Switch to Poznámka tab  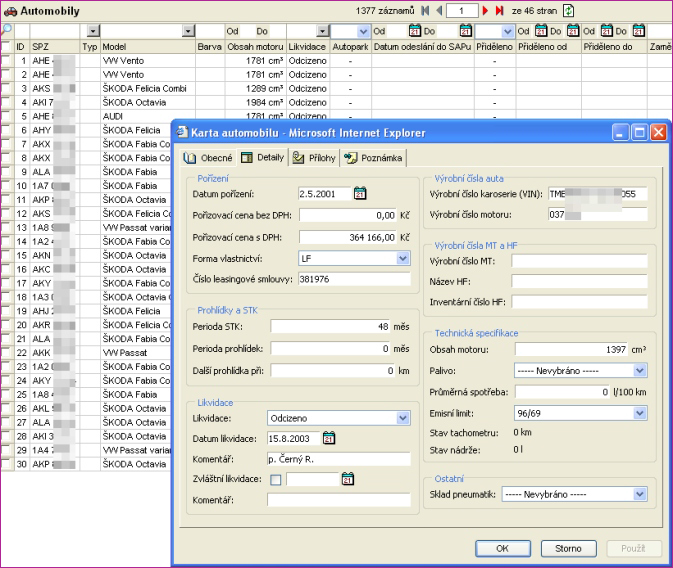(373, 158)
